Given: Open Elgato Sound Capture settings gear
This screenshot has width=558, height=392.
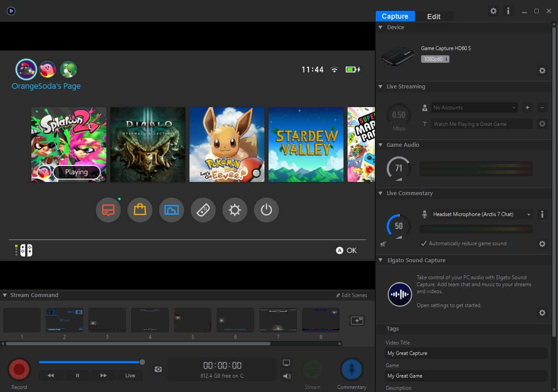Looking at the screenshot, I should 542,313.
